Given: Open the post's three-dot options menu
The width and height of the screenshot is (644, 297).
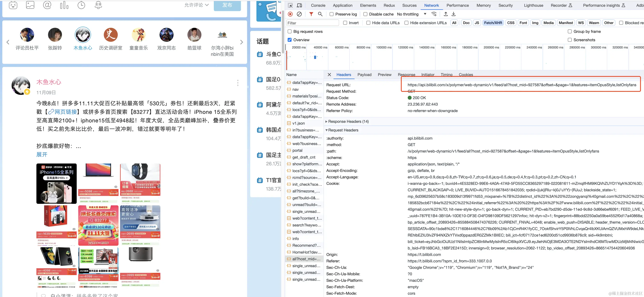Looking at the screenshot, I should click(237, 83).
